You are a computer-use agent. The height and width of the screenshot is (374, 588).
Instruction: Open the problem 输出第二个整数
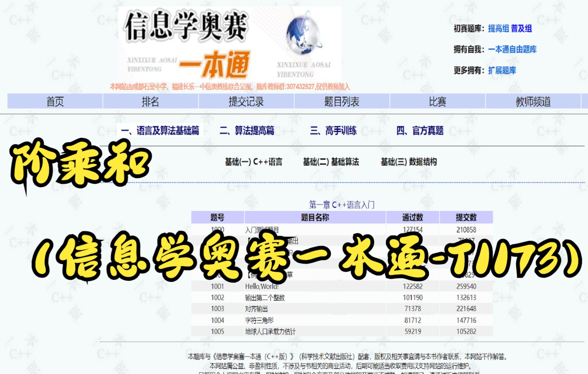coord(265,298)
